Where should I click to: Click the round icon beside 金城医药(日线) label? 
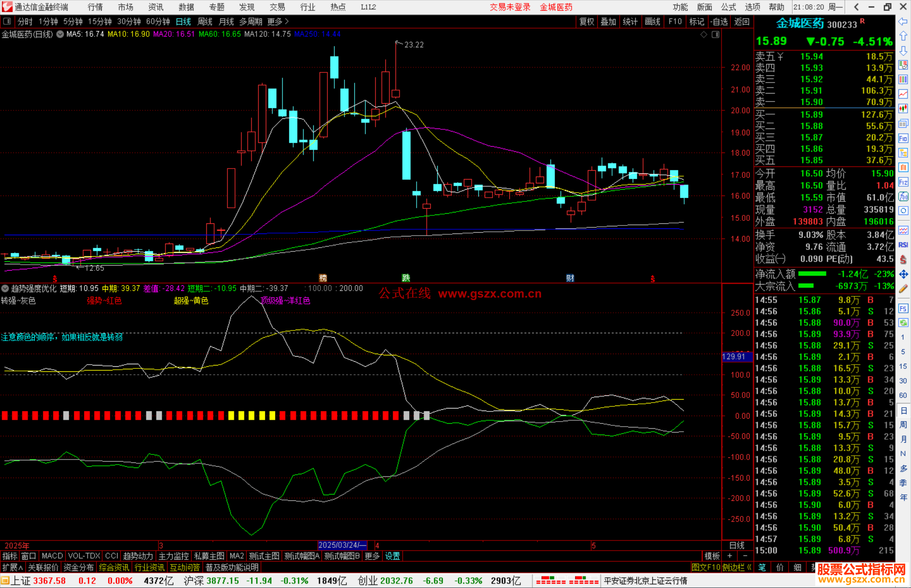[x=60, y=34]
